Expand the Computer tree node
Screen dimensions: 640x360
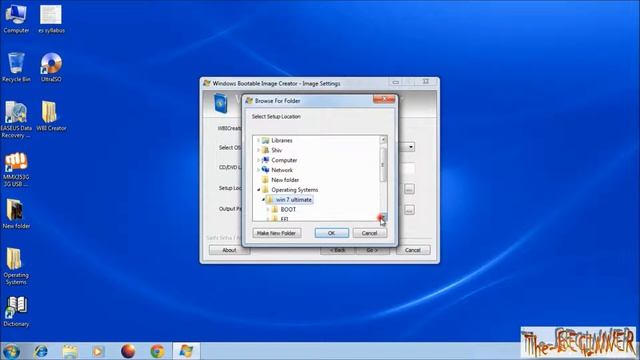(258, 160)
